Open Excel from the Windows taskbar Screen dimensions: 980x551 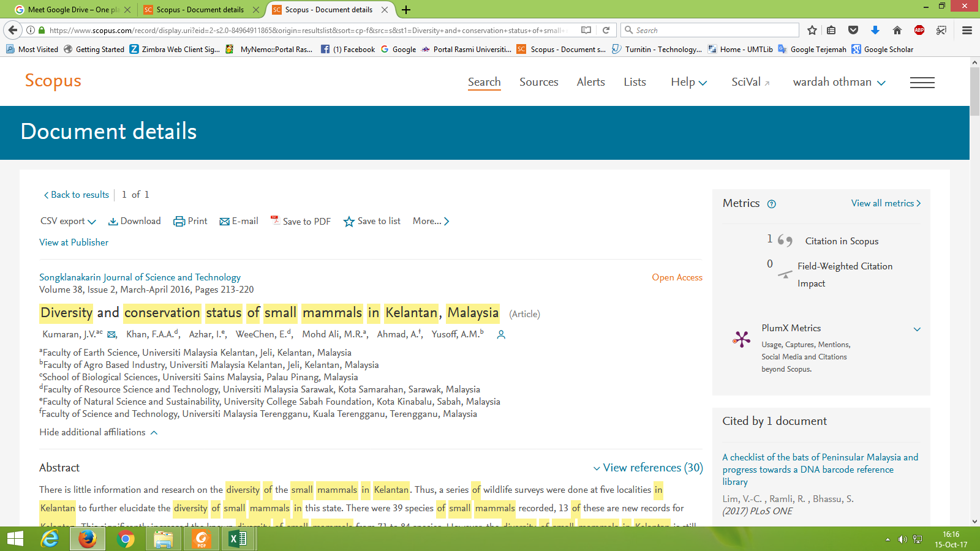(238, 539)
